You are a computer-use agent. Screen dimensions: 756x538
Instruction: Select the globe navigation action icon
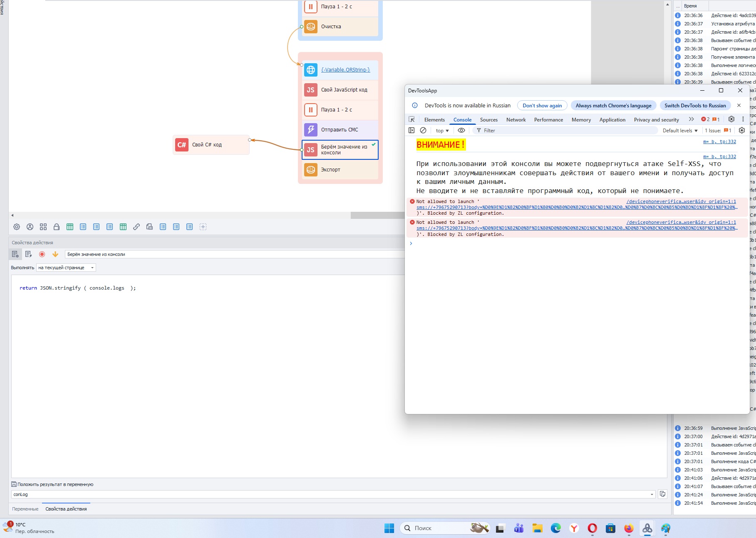click(x=311, y=70)
